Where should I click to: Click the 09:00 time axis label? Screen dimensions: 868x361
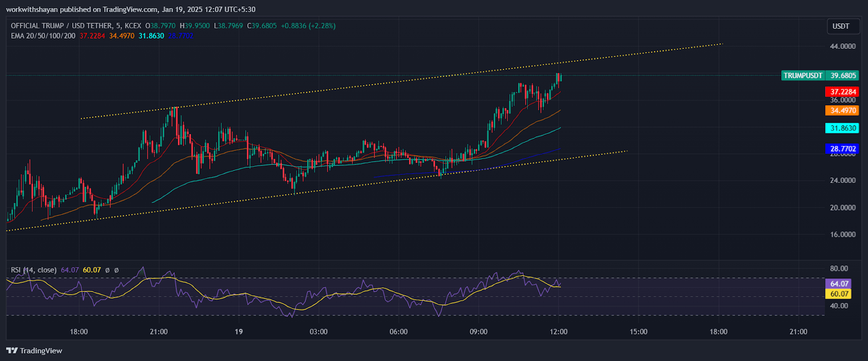[478, 332]
